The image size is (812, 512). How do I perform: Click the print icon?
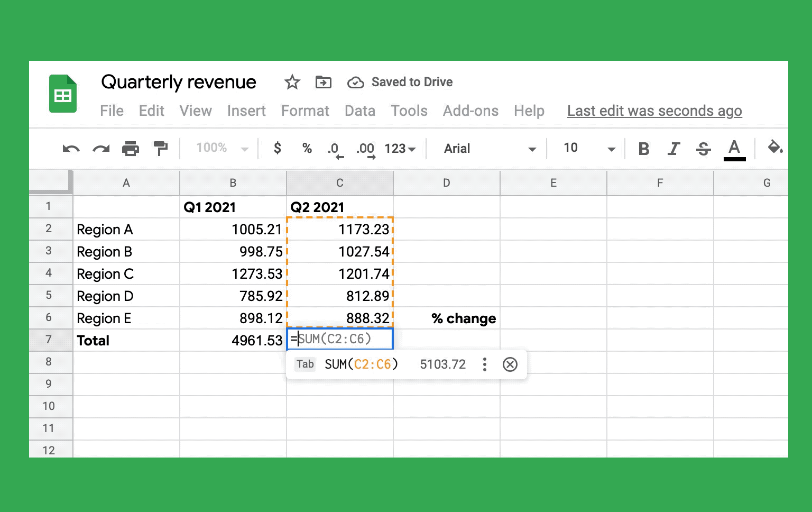[131, 149]
